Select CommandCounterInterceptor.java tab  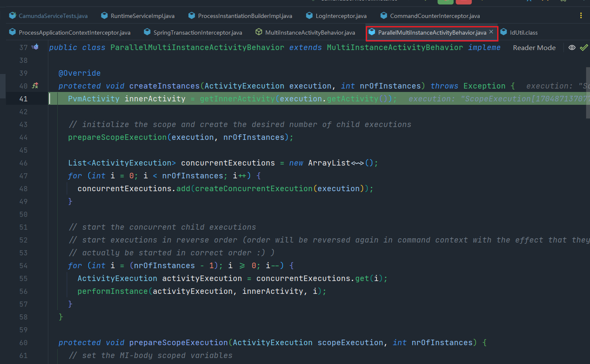pyautogui.click(x=430, y=16)
